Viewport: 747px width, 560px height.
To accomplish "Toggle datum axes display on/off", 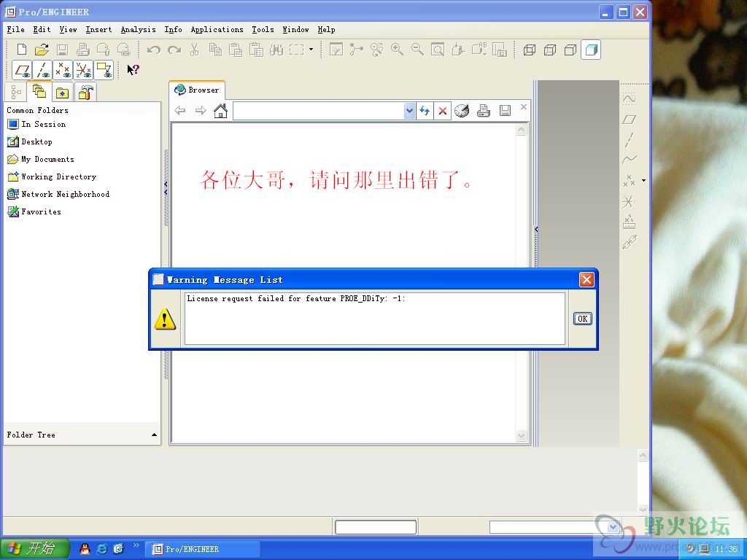I will coord(42,70).
